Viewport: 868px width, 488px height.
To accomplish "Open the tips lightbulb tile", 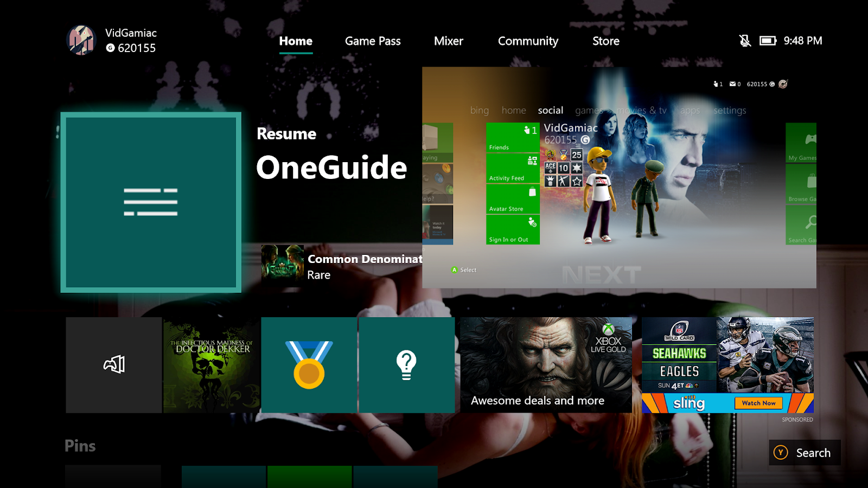I will tap(407, 365).
